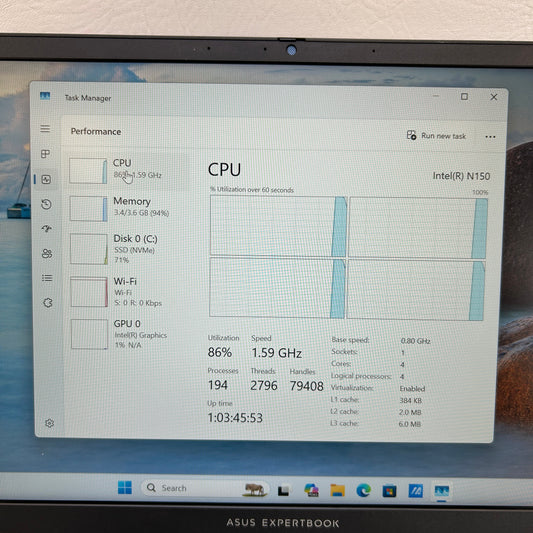Select the Wi-Fi performance entry
Image resolution: width=533 pixels, height=533 pixels.
pos(127,292)
